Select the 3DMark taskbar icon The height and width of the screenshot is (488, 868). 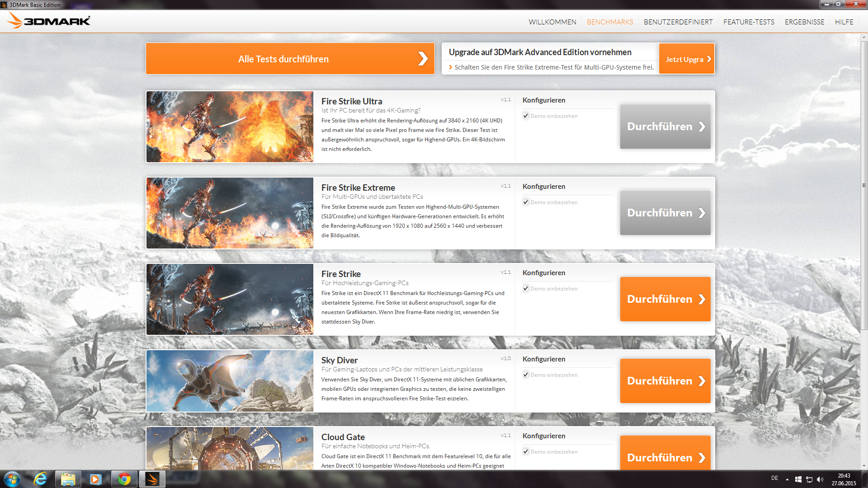tap(152, 479)
